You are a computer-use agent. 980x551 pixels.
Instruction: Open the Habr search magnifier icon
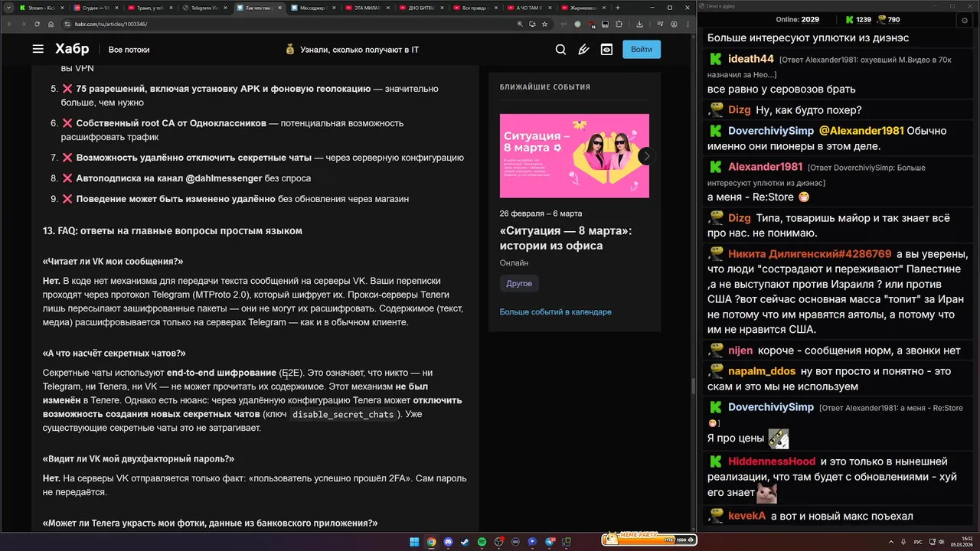[560, 50]
